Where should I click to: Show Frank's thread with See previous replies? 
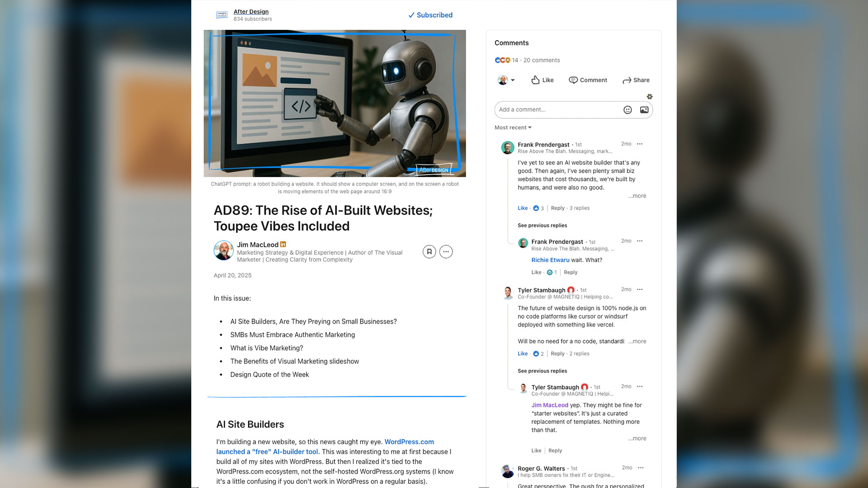tap(542, 225)
